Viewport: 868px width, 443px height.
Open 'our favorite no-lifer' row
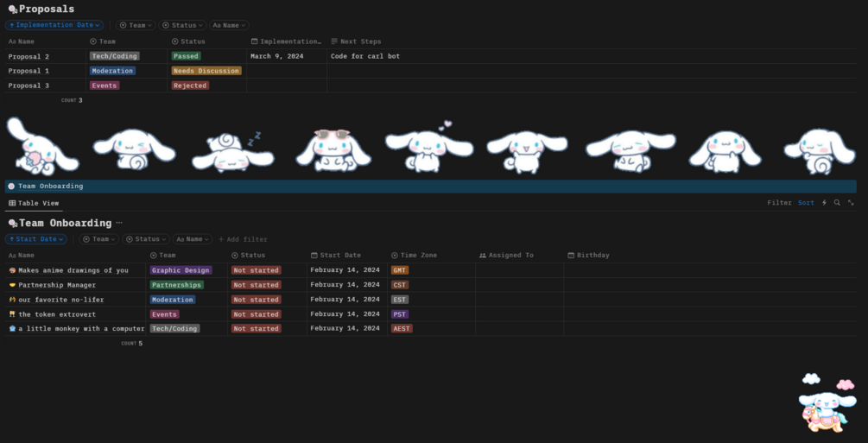pyautogui.click(x=61, y=300)
